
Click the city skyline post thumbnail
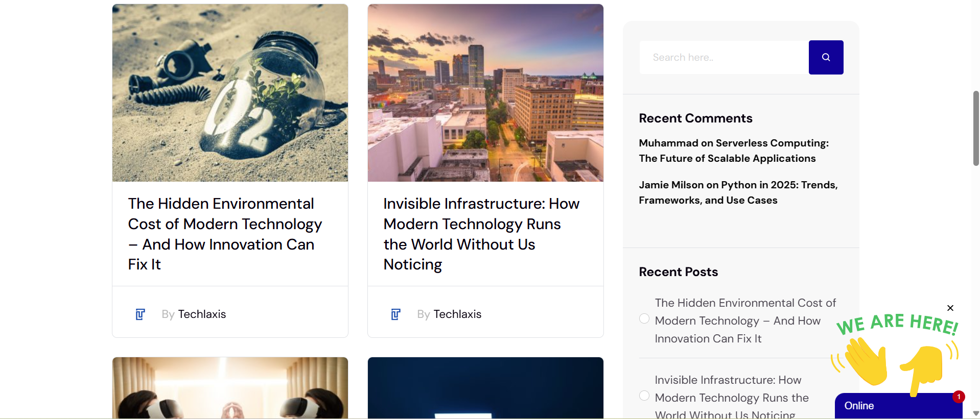tap(485, 93)
